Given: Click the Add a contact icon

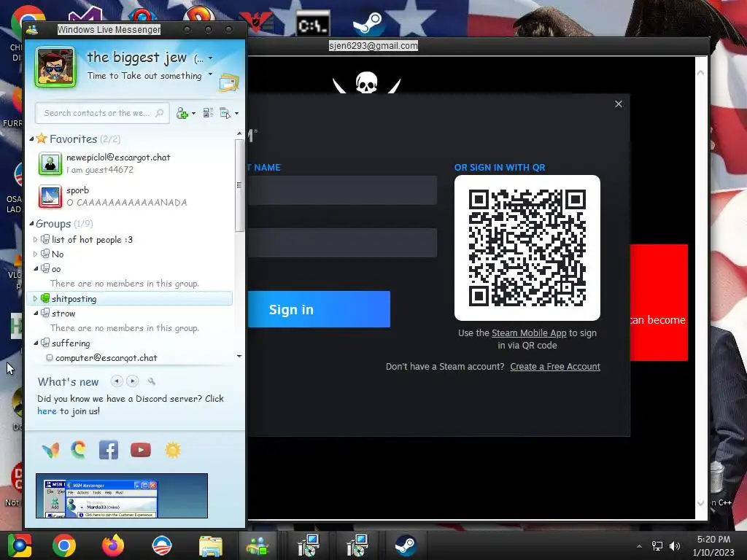Looking at the screenshot, I should [182, 113].
